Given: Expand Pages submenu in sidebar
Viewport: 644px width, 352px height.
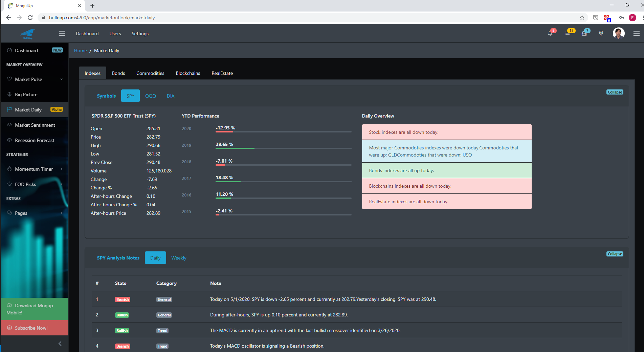Looking at the screenshot, I should [x=35, y=213].
